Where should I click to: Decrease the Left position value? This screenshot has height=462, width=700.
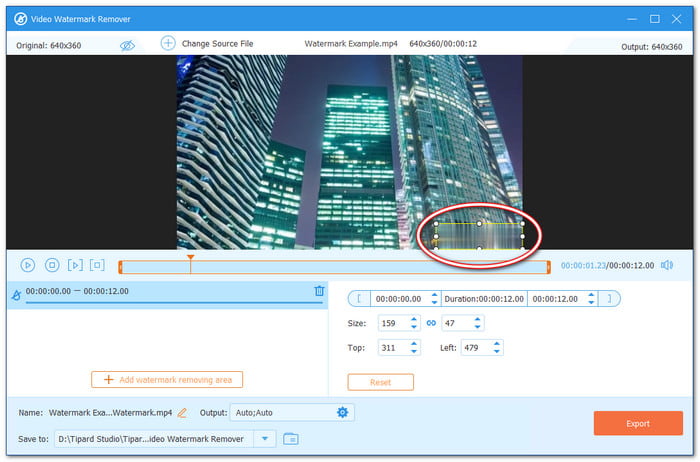click(x=496, y=351)
